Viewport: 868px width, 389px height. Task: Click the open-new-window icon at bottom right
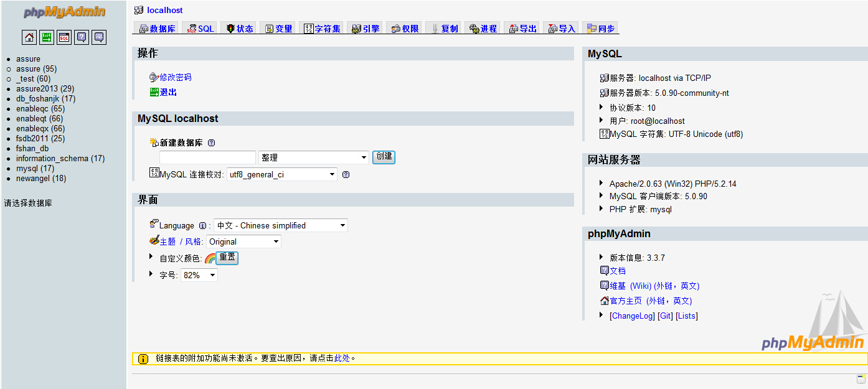coord(861,379)
